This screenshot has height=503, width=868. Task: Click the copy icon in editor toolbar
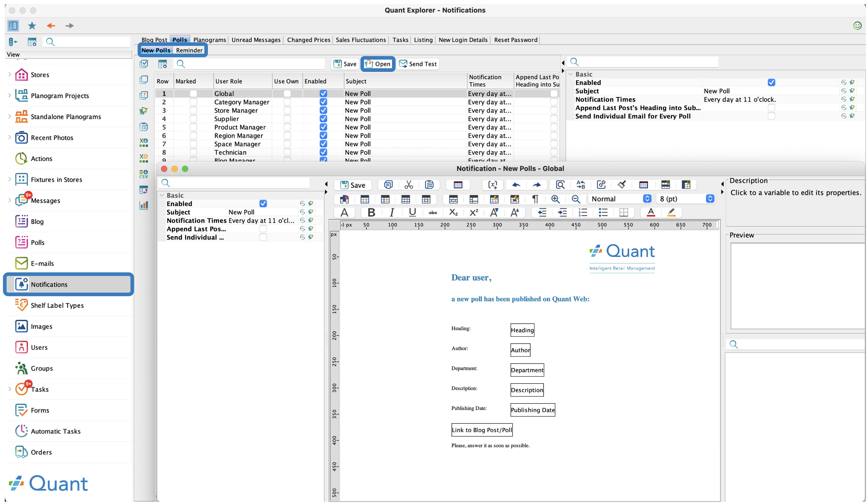click(x=388, y=185)
